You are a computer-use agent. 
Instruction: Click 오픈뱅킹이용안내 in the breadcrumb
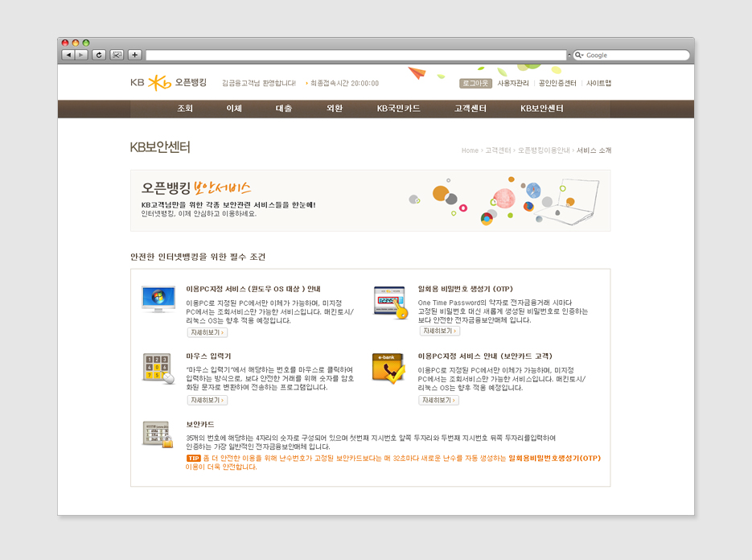[x=544, y=150]
